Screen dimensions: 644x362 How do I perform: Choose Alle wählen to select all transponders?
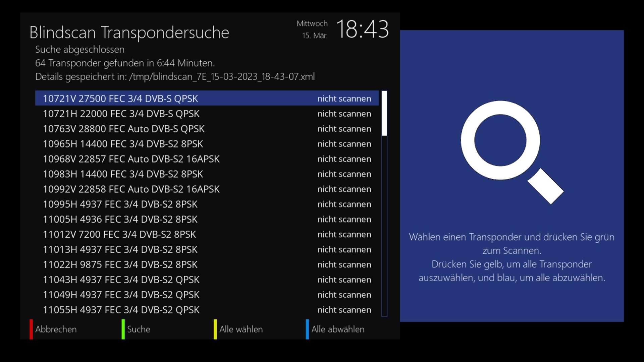point(241,329)
